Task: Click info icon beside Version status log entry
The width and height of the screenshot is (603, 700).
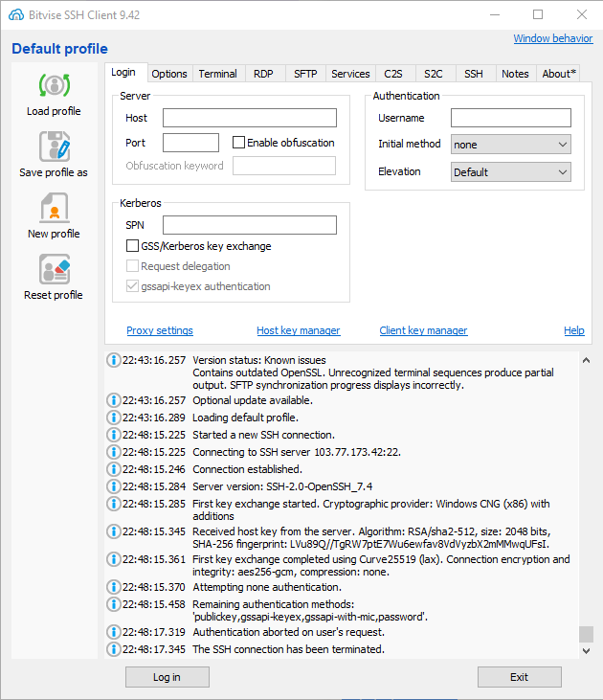Action: point(113,360)
